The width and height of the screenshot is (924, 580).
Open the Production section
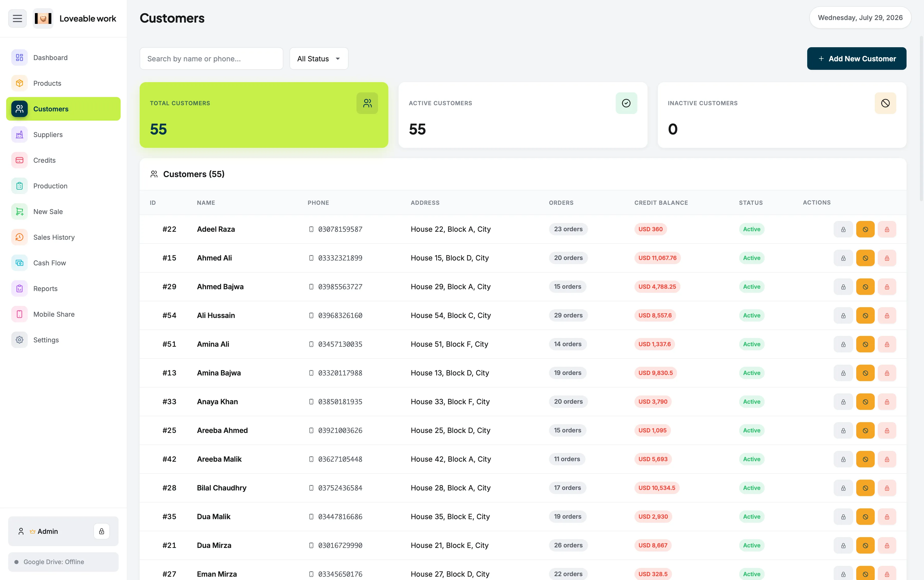tap(63, 186)
